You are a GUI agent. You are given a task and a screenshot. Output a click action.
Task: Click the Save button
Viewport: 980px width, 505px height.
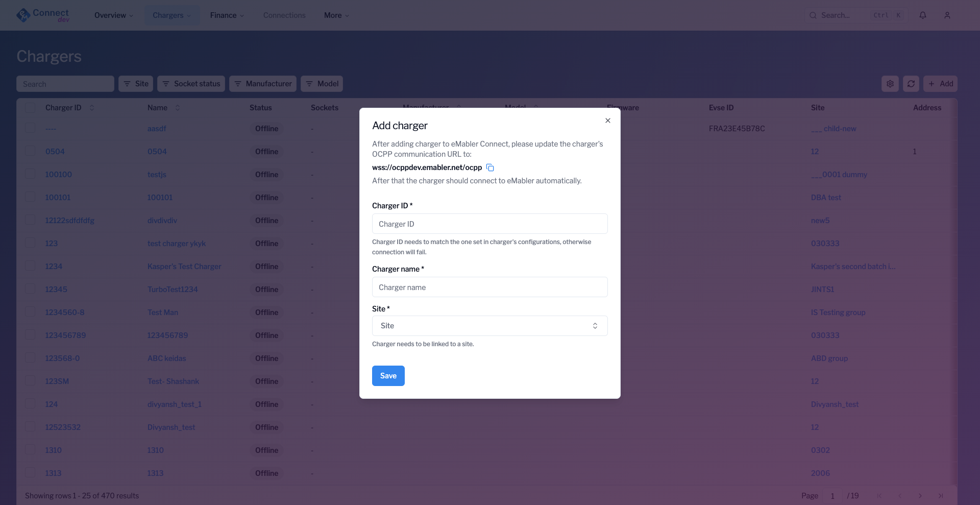(x=388, y=375)
